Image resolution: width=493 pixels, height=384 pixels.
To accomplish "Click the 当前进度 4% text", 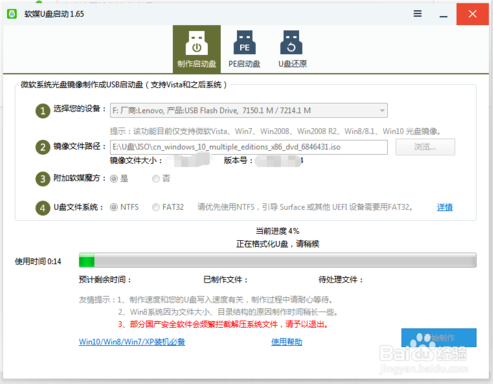I will (277, 231).
